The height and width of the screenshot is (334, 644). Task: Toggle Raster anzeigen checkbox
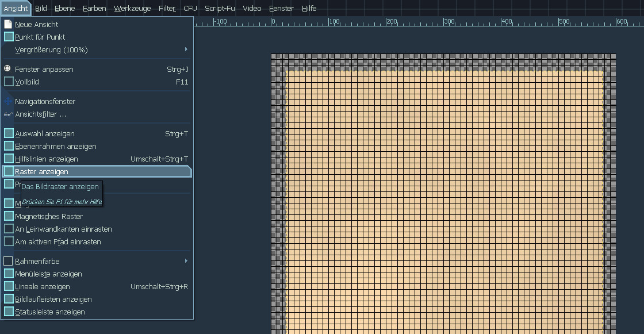[x=9, y=171]
